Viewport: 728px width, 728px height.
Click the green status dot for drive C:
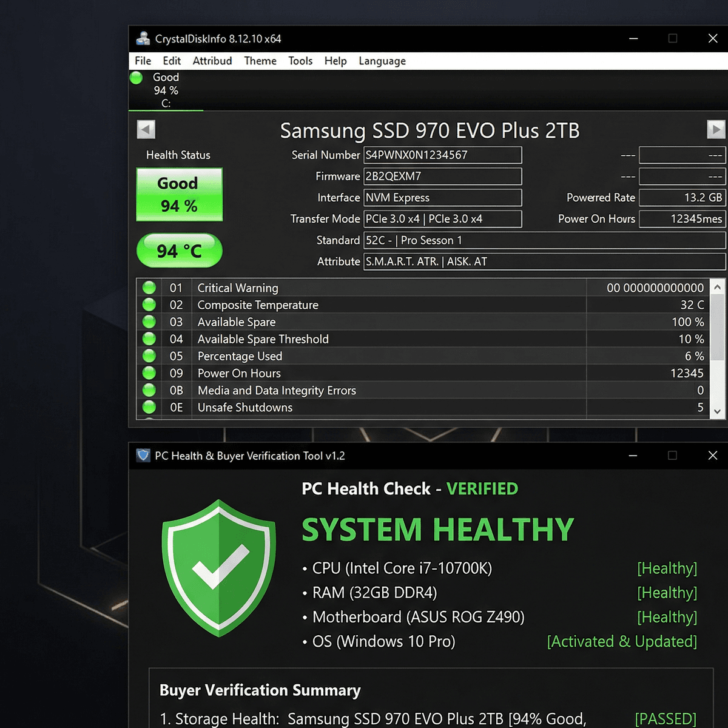pos(136,78)
